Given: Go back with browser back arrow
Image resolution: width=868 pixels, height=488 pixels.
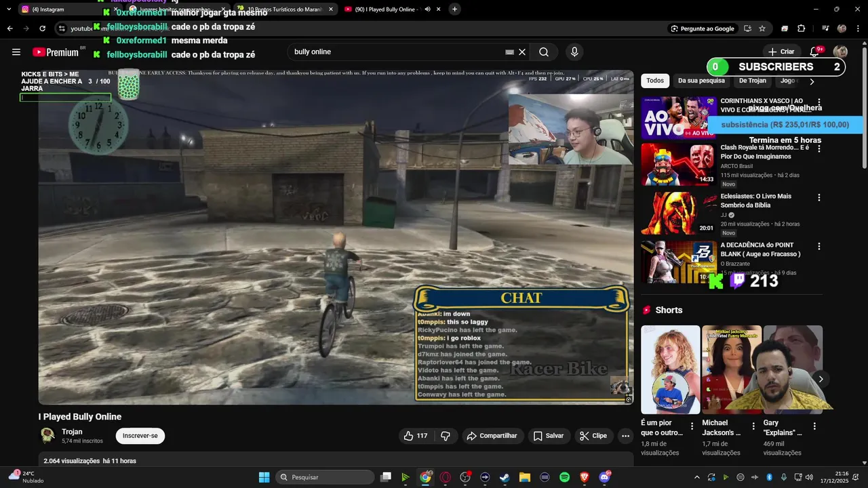Looking at the screenshot, I should tap(9, 28).
